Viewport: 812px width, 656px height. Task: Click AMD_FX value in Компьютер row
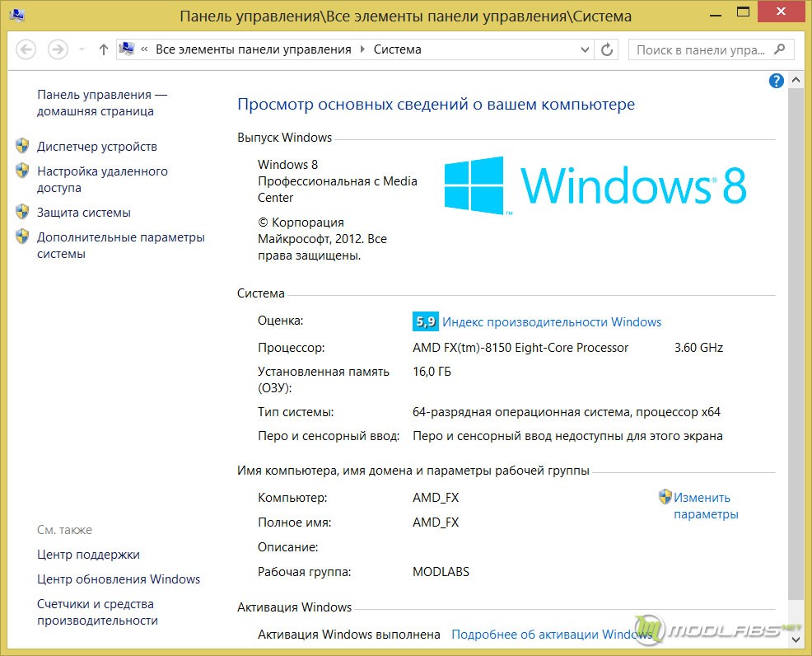pyautogui.click(x=436, y=498)
